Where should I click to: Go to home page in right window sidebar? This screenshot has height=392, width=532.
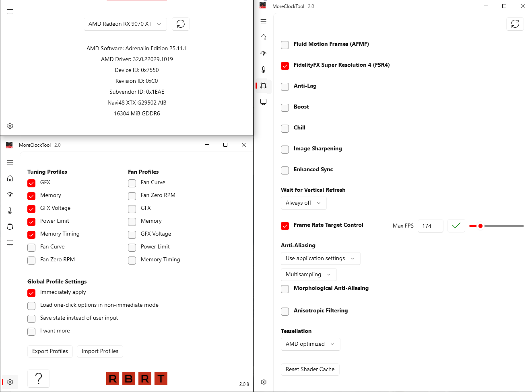(264, 37)
